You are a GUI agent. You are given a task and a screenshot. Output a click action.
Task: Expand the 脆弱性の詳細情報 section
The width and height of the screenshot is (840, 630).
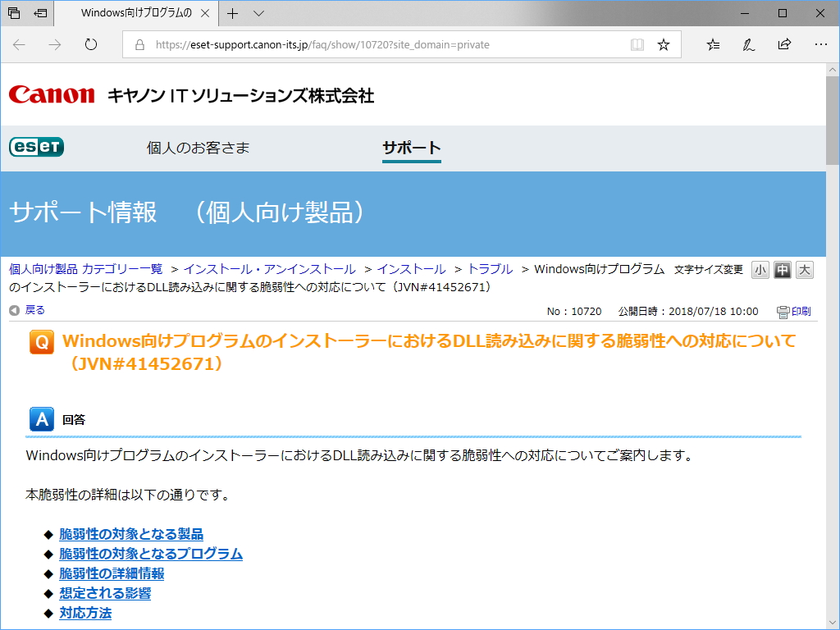109,573
